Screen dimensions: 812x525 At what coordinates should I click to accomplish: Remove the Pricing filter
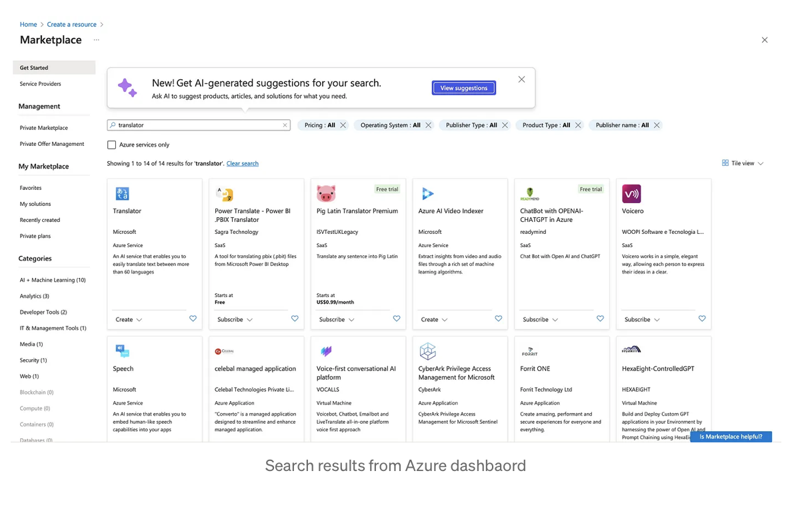coord(343,125)
